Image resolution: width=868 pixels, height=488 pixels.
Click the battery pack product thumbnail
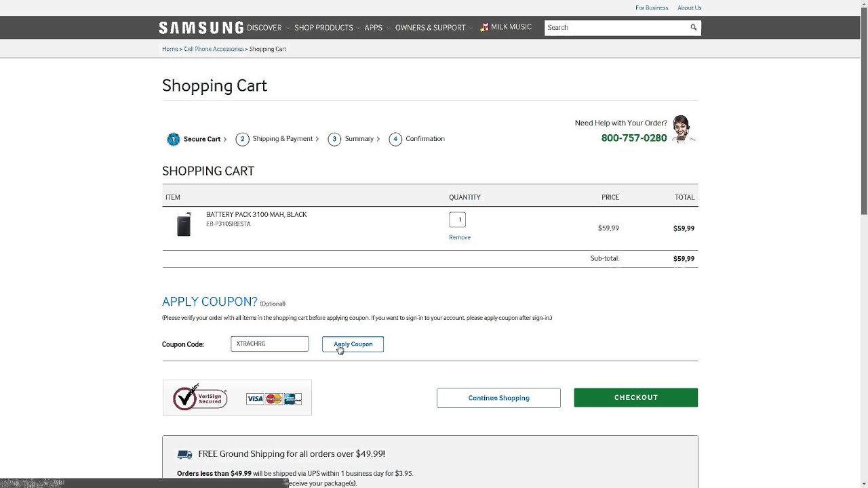point(184,224)
